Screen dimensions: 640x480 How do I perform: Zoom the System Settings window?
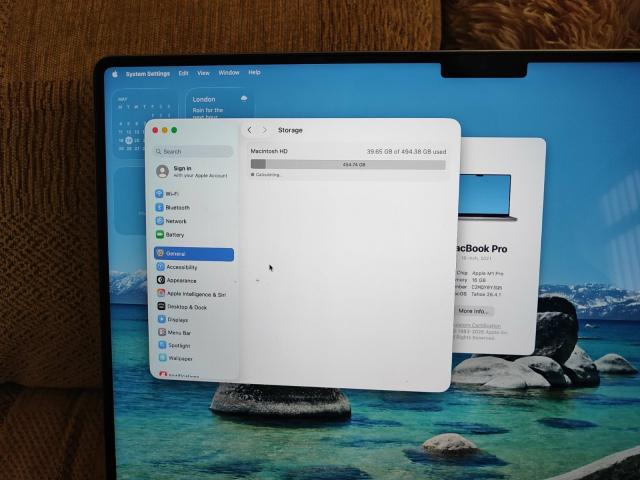(x=174, y=130)
